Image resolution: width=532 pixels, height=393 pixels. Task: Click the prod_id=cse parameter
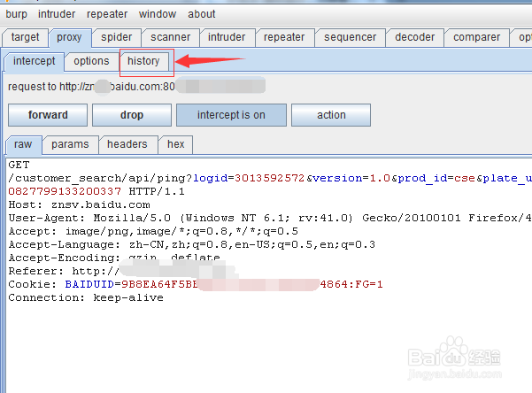436,178
